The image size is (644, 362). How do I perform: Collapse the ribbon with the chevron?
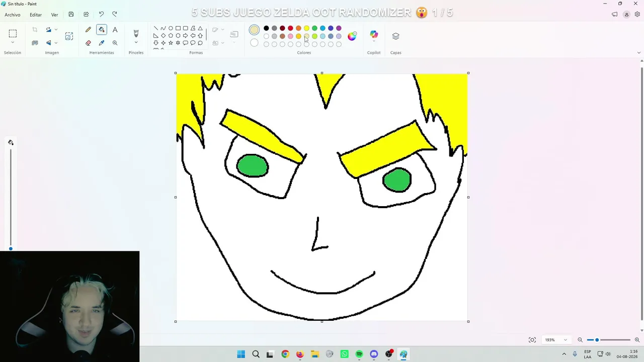[639, 53]
